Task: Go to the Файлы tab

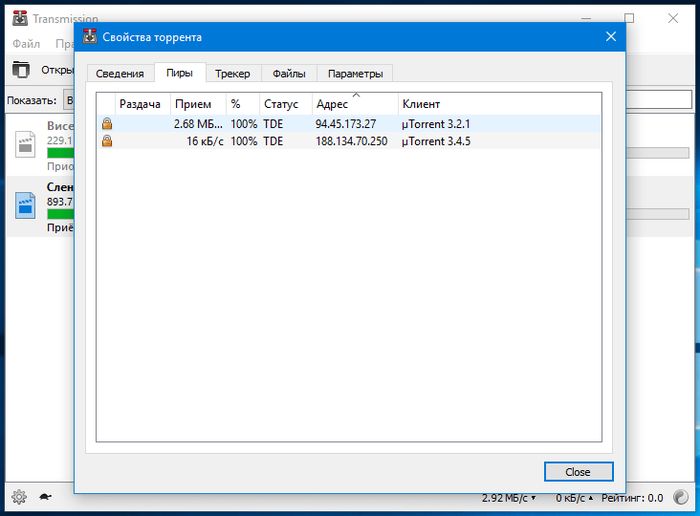Action: coord(289,73)
